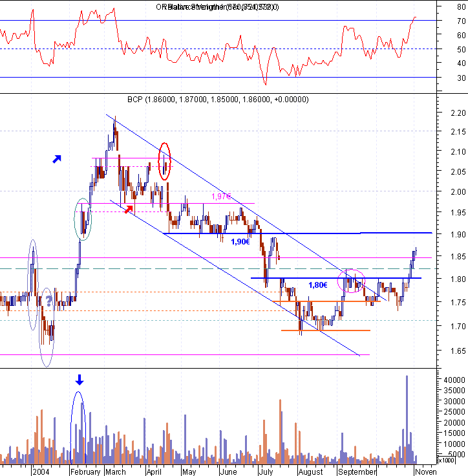This screenshot has width=468, height=476.
Task: Click the magenta 1,97€ price label
Action: (221, 197)
